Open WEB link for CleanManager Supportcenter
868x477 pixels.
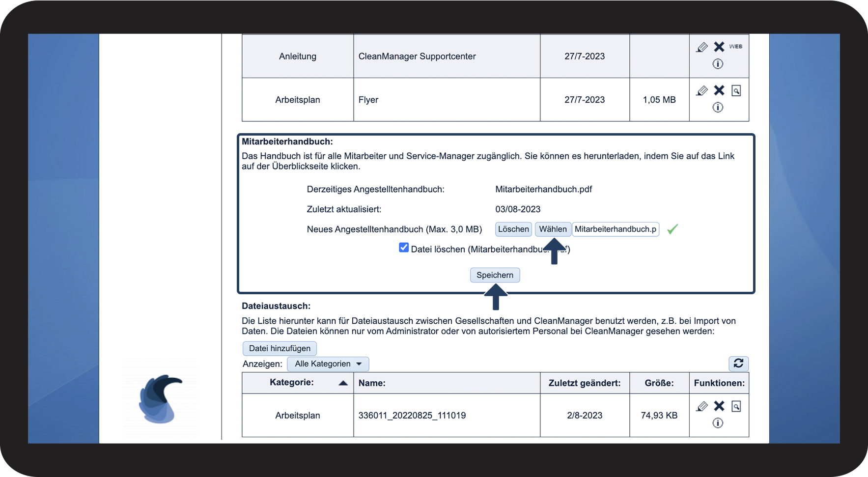[x=736, y=47]
